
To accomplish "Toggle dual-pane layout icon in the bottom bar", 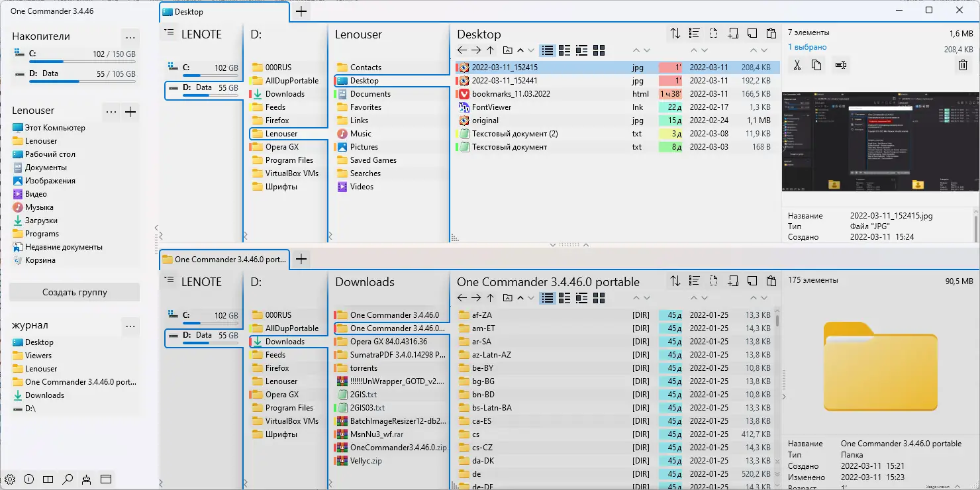I will click(x=48, y=479).
